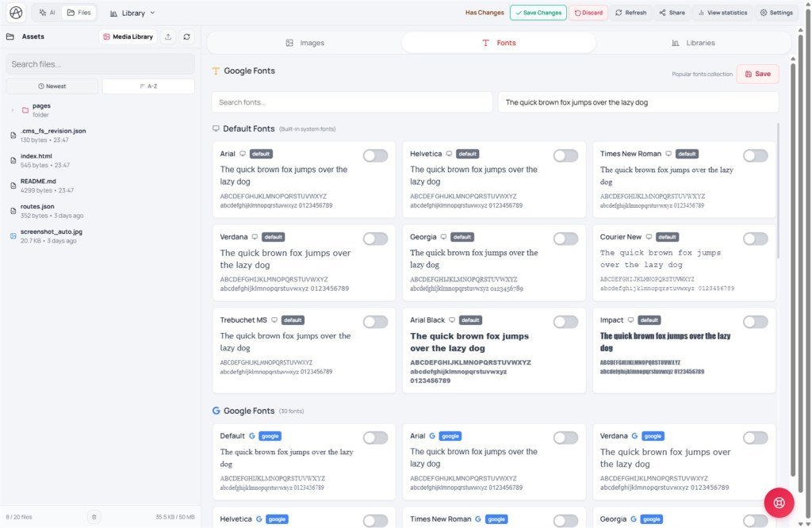The width and height of the screenshot is (812, 528).
Task: Select .cms_fs_revision.json file
Action: click(x=100, y=135)
